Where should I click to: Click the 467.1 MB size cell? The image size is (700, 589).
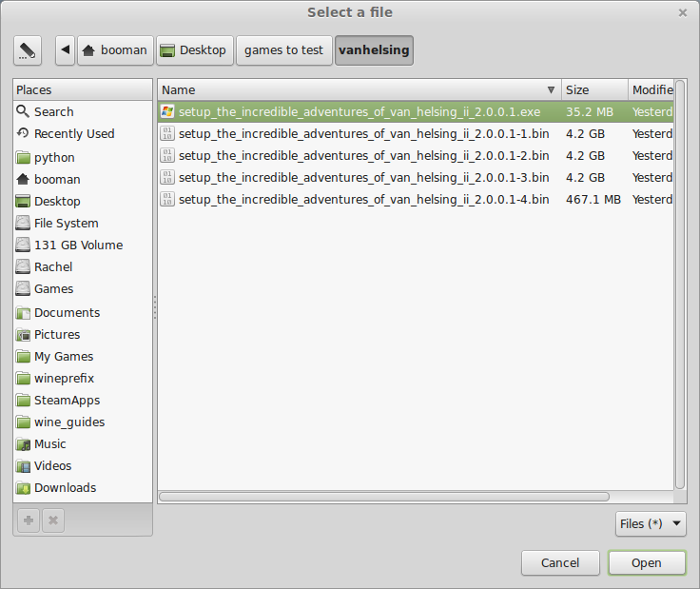pos(593,200)
